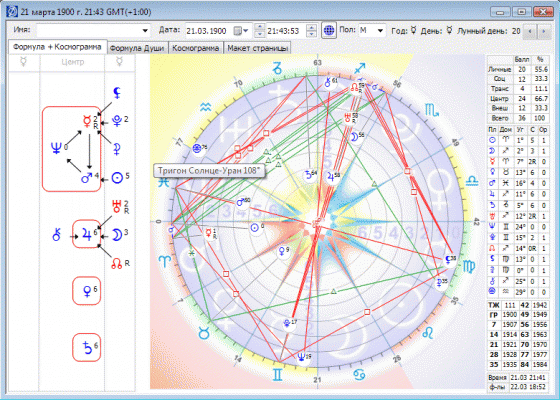Click the Scorpio zodiac sign on wheel
Image resolution: width=560 pixels, height=400 pixels.
[x=431, y=110]
